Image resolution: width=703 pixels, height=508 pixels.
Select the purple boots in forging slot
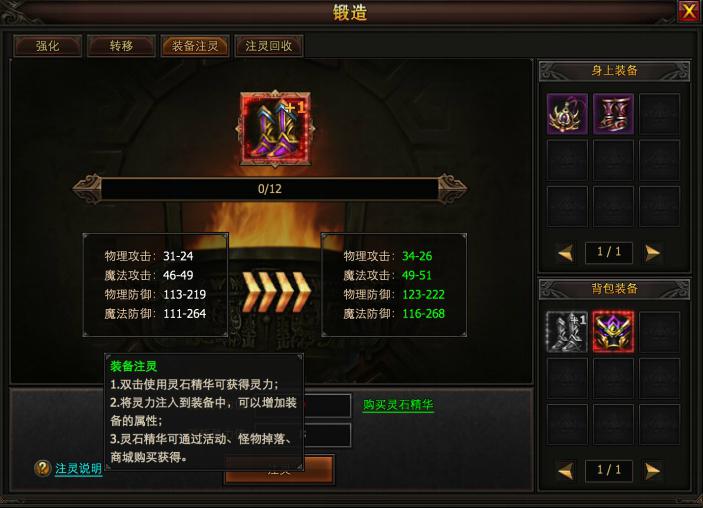(275, 129)
